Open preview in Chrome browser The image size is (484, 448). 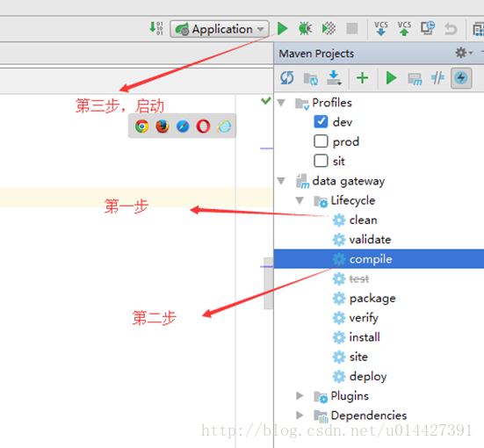[141, 126]
